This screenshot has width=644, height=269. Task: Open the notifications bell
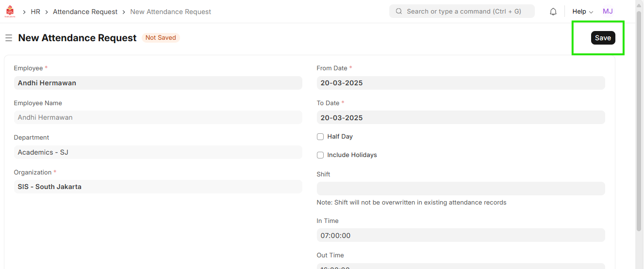553,12
